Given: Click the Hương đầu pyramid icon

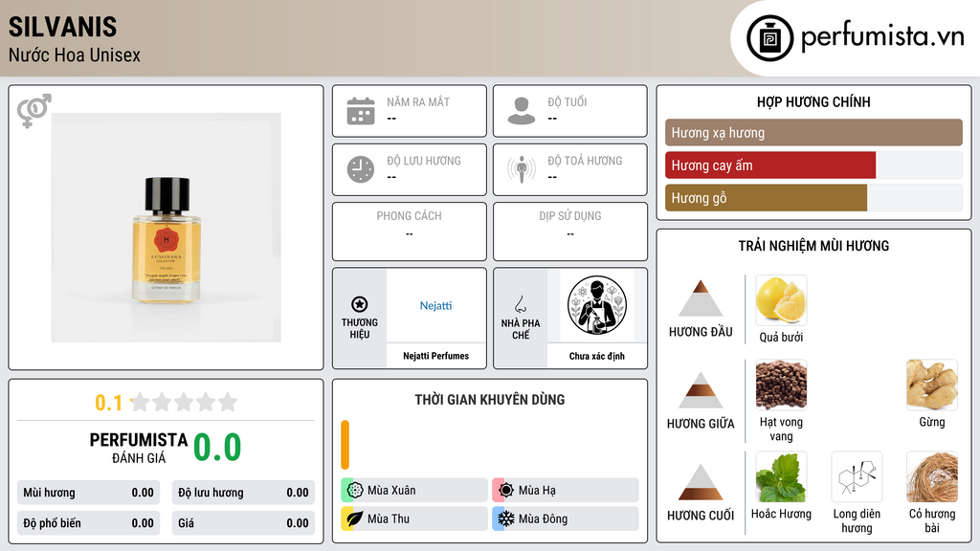Looking at the screenshot, I should coord(701,298).
